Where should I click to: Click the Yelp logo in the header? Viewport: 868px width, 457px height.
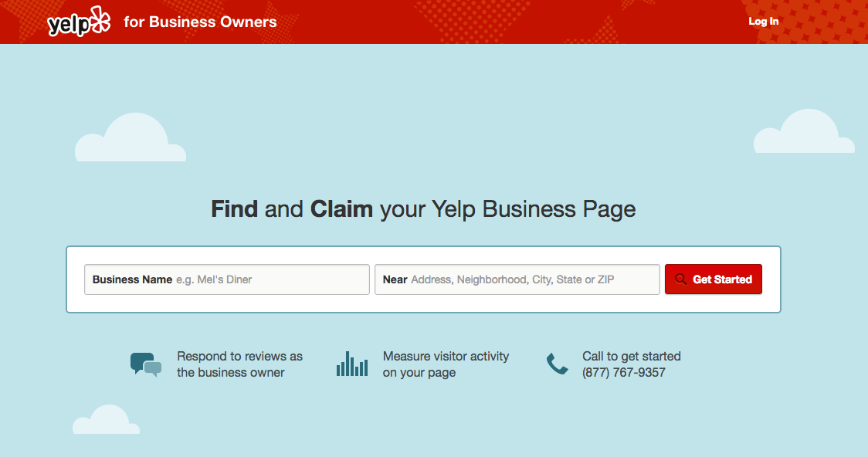[x=79, y=22]
